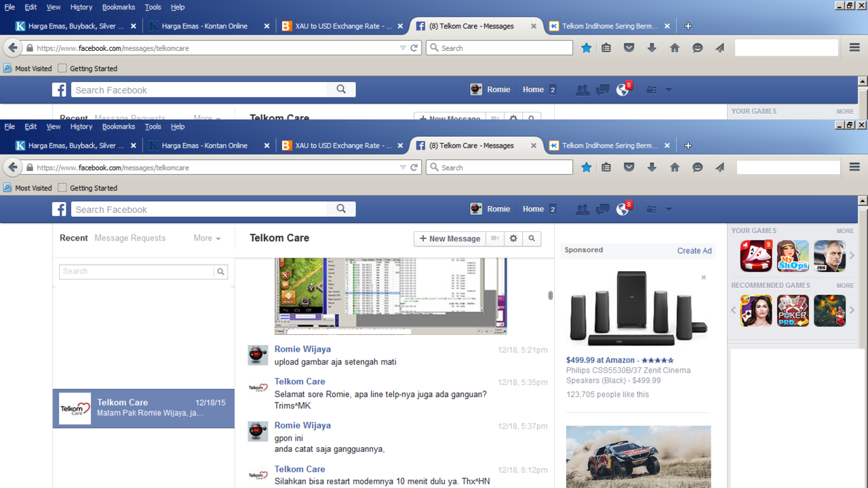Open Friend Requests icon in front window
The image size is (868, 488).
[x=583, y=209]
